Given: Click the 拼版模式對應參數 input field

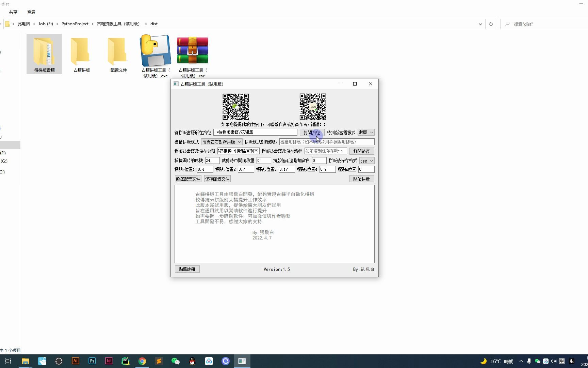Looking at the screenshot, I should (327, 142).
